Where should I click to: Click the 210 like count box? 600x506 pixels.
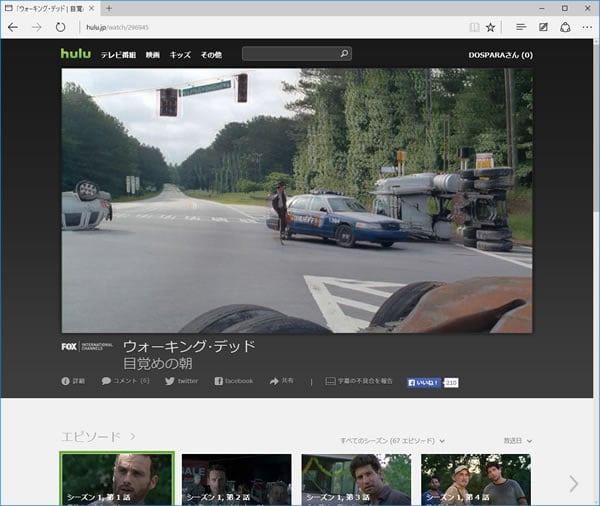451,382
